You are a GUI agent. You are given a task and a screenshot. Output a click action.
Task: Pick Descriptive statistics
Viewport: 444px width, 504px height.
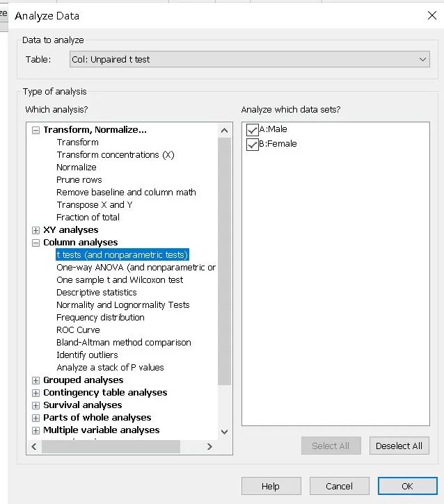97,292
